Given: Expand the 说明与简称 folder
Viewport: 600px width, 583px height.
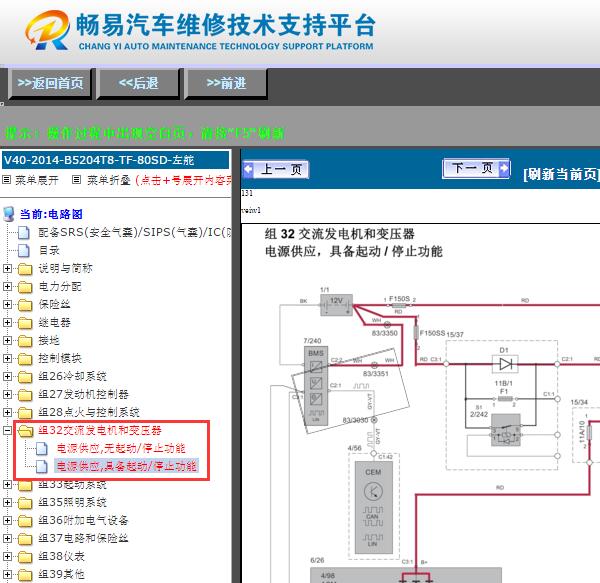Looking at the screenshot, I should [x=7, y=269].
